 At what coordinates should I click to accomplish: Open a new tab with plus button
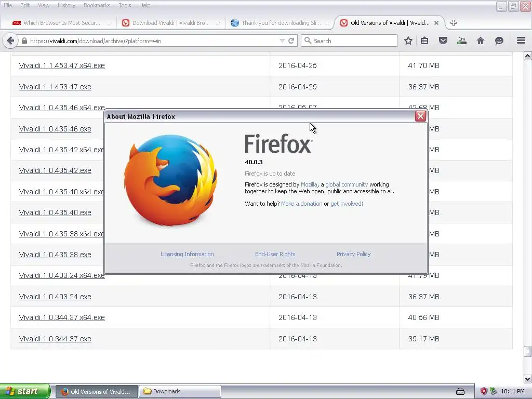[x=453, y=23]
